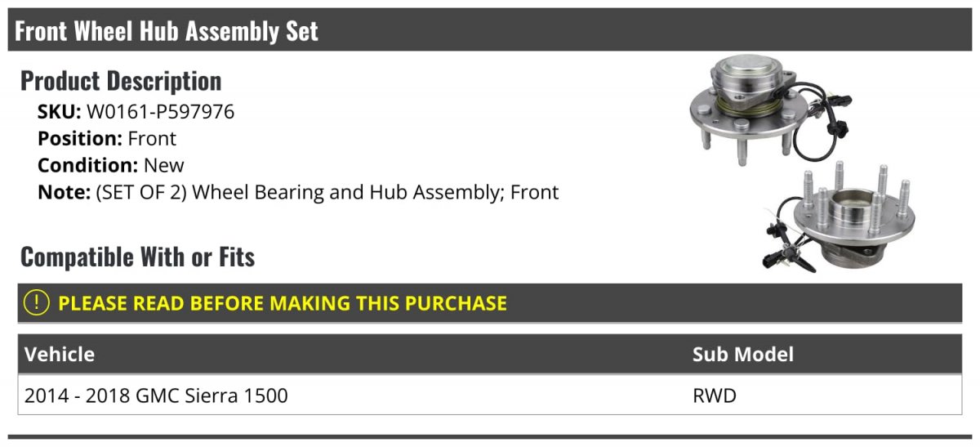This screenshot has width=980, height=447.
Task: Click the RWD sub model cell
Action: pyautogui.click(x=715, y=396)
